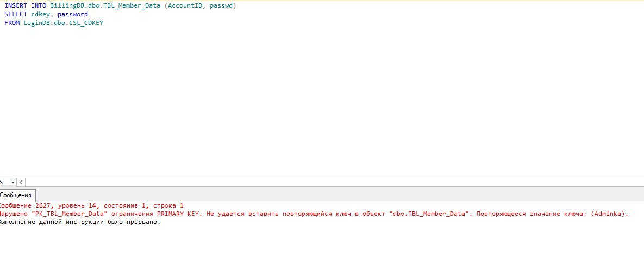Screen dimensions: 644x275
Task: Click the horizontal scrollbar track of the editor
Action: coord(334,182)
